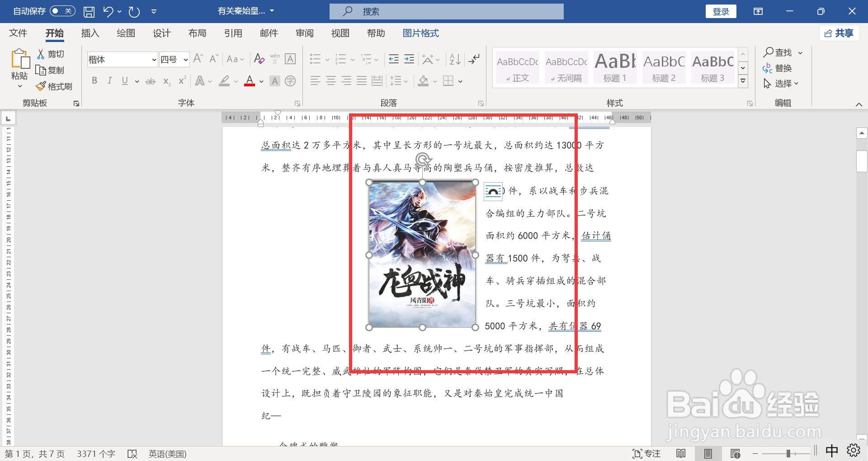This screenshot has width=868, height=461.
Task: Click decrease indent icon
Action: (394, 59)
